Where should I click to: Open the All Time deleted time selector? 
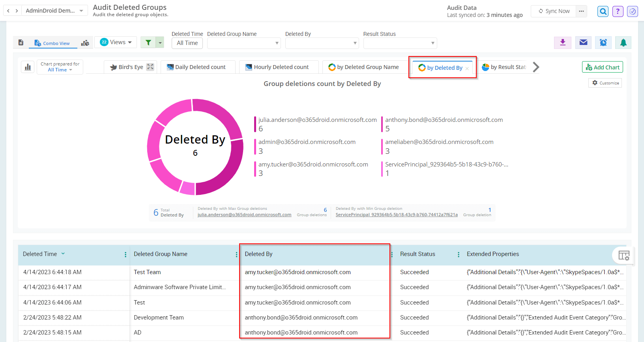coord(187,43)
